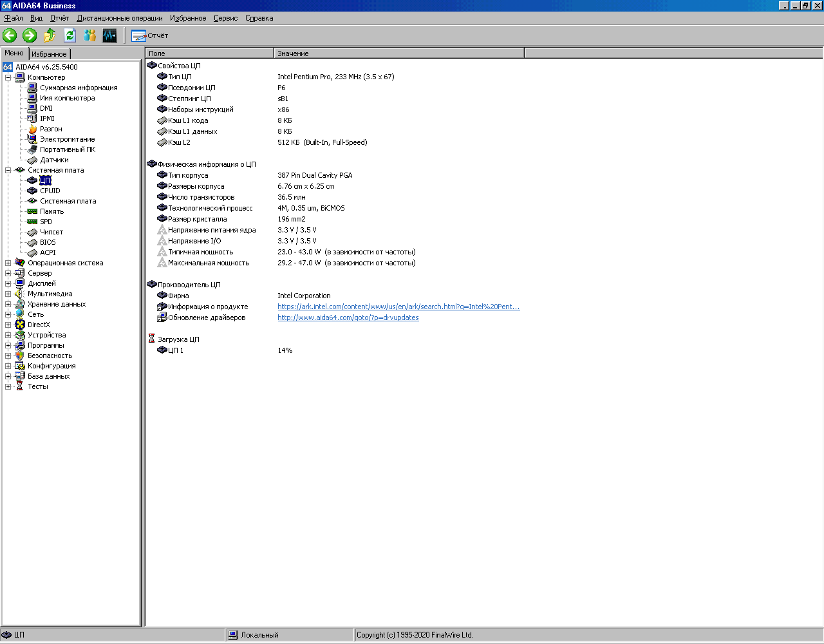Open the Избранное menu in the menu bar
Viewport: 824px width, 644px height.
(x=188, y=18)
